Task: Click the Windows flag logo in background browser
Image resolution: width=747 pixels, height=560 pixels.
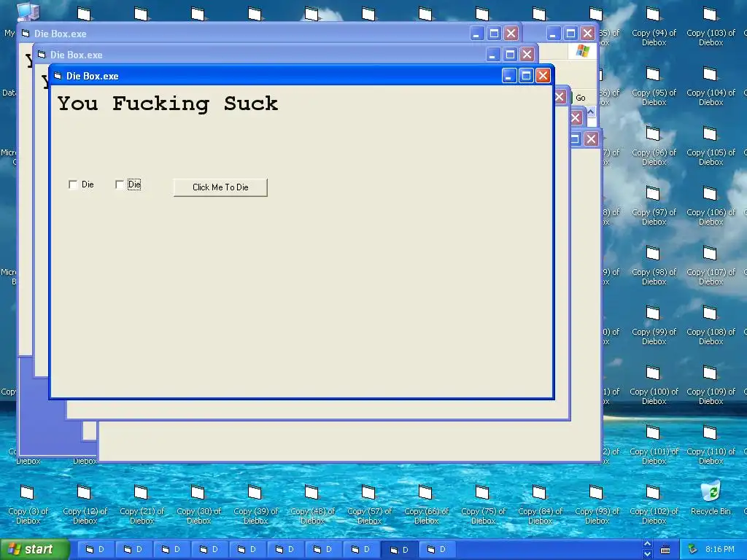Action: tap(582, 51)
